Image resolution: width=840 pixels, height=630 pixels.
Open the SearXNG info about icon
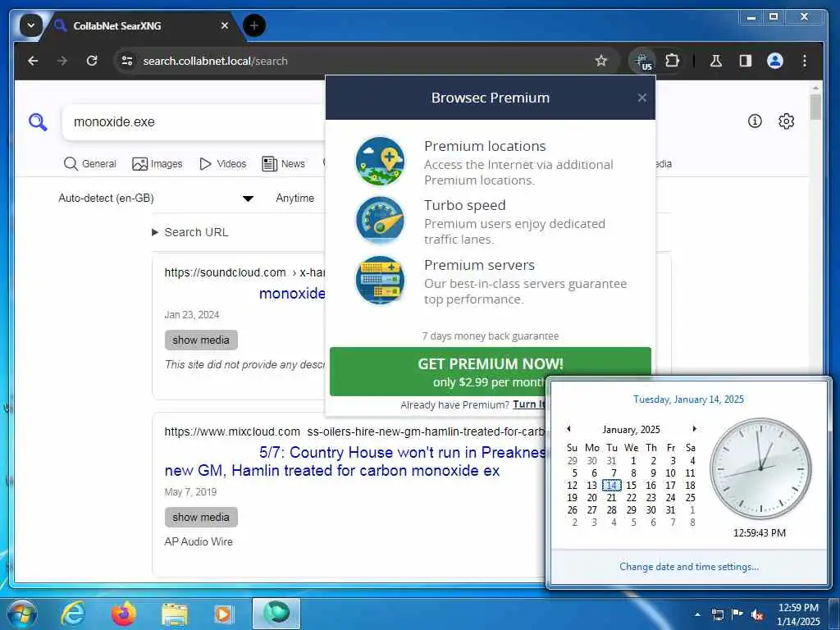755,121
